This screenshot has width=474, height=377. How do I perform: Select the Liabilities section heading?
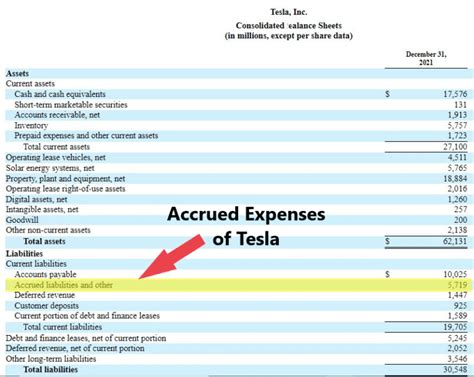coord(24,254)
